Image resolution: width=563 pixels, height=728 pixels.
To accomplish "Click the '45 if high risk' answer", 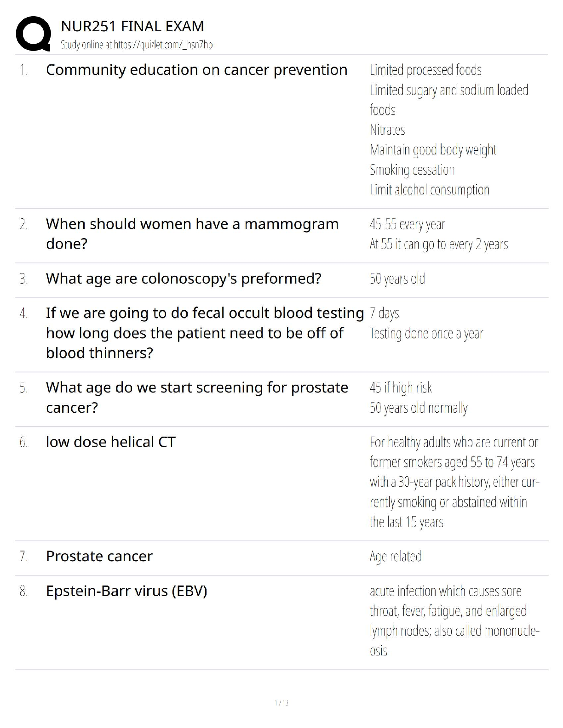I will point(401,388).
